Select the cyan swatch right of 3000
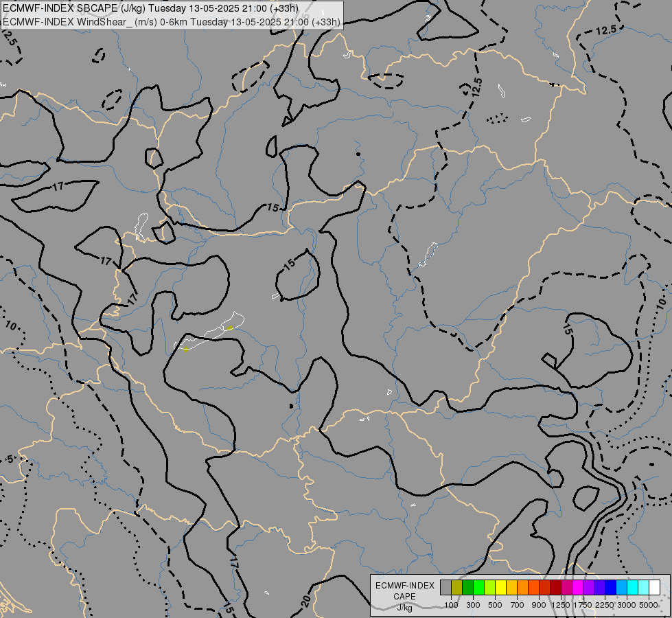The height and width of the screenshot is (618, 672). [633, 588]
